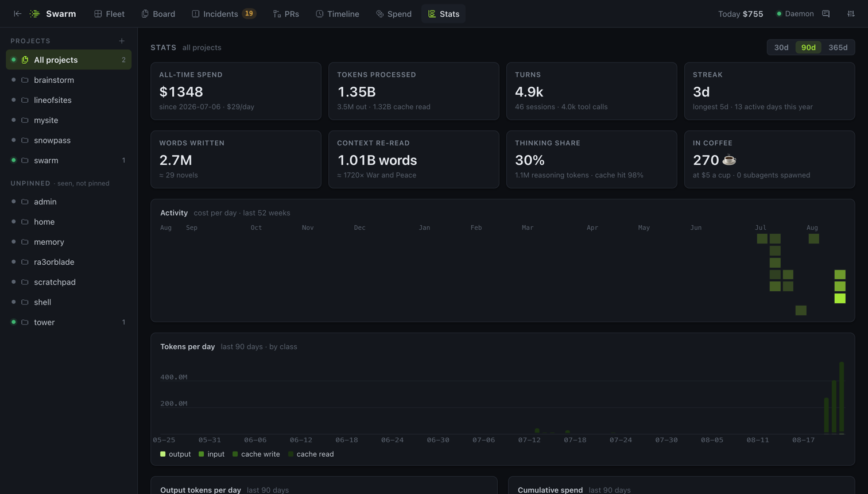Open the tower project
Viewport: 868px width, 494px height.
click(69, 322)
